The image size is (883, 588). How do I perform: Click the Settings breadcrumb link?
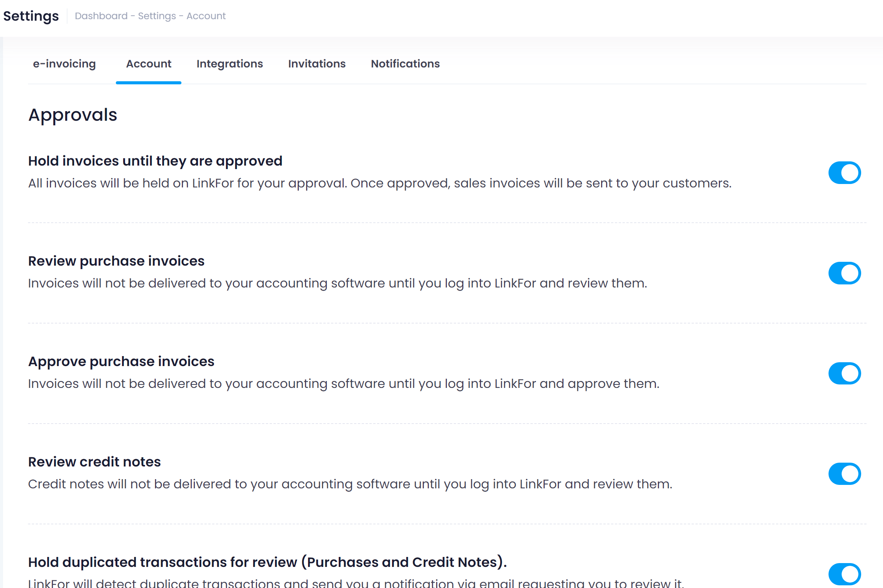[157, 16]
